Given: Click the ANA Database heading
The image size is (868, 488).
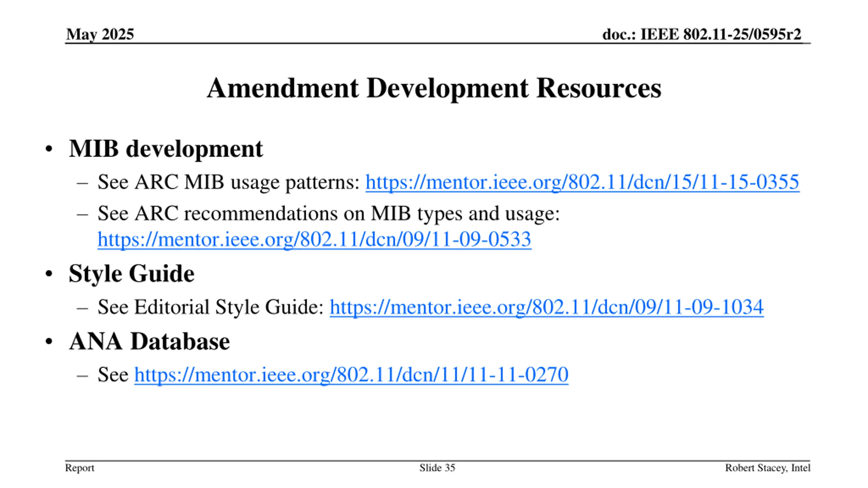Looking at the screenshot, I should click(149, 341).
